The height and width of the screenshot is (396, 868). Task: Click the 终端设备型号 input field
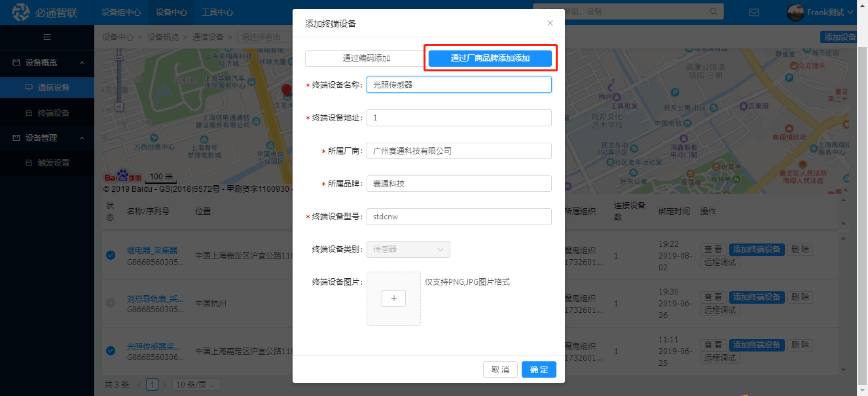(459, 216)
